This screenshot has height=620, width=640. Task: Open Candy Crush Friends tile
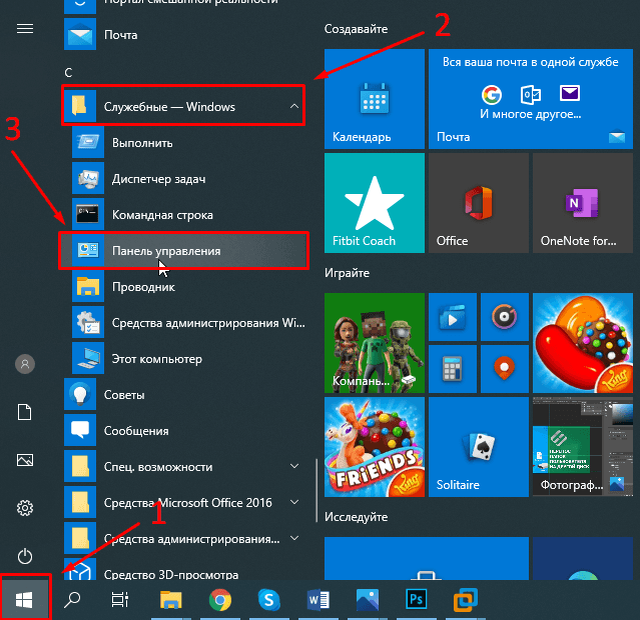[x=374, y=447]
